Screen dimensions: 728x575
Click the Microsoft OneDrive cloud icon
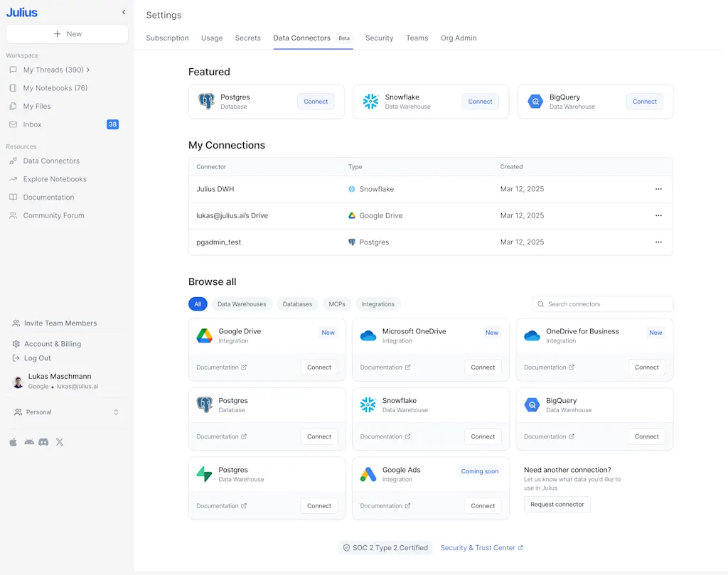368,335
